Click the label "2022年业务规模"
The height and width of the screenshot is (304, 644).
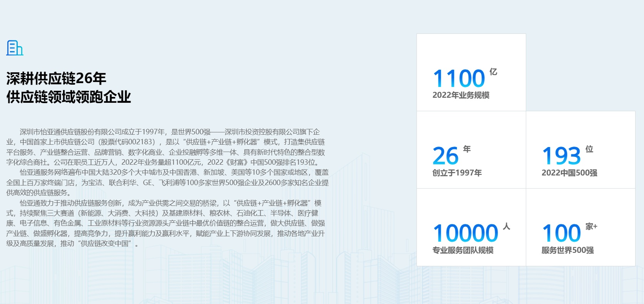pyautogui.click(x=461, y=95)
